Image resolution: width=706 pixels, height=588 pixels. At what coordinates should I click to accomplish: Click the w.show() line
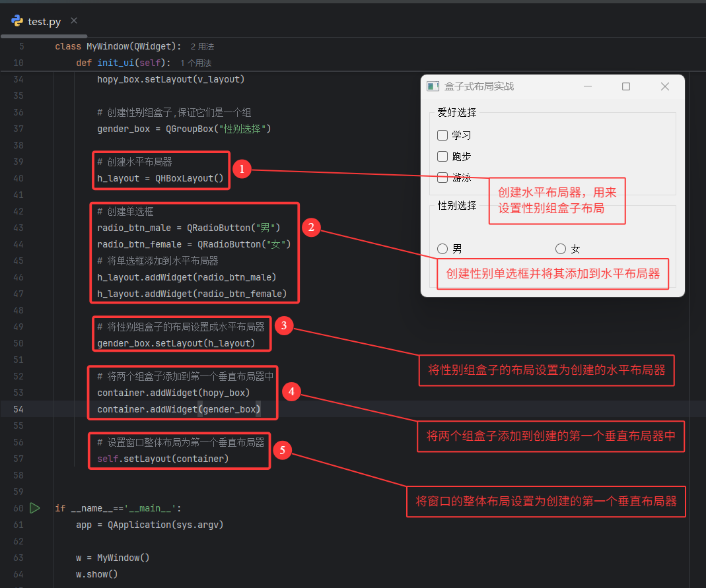tap(97, 574)
